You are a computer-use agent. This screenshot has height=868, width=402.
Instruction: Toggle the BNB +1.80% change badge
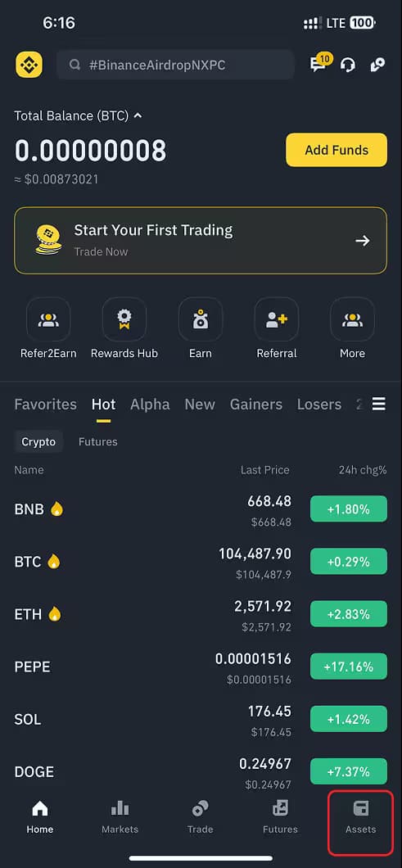348,509
